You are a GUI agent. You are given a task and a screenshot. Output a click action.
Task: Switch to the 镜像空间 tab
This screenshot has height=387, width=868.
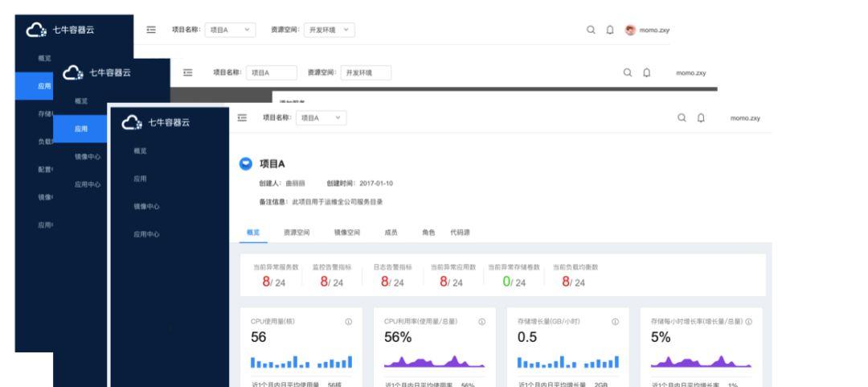[x=347, y=233]
